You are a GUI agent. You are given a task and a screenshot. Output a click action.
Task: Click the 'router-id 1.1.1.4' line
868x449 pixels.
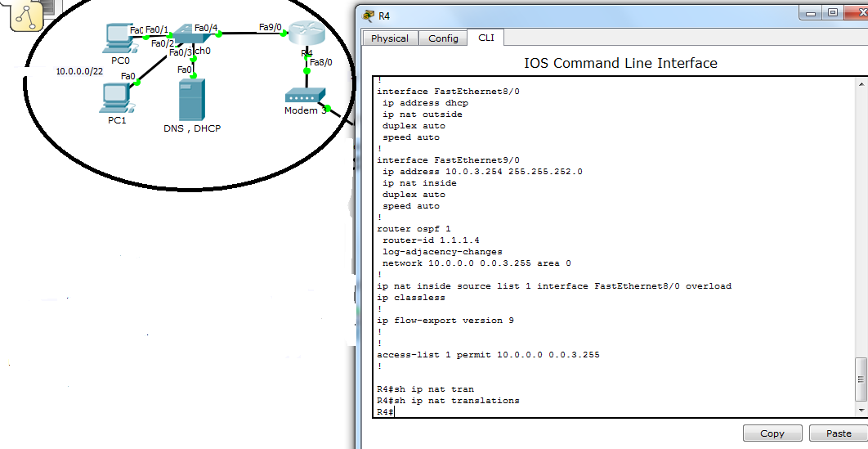[x=431, y=240]
